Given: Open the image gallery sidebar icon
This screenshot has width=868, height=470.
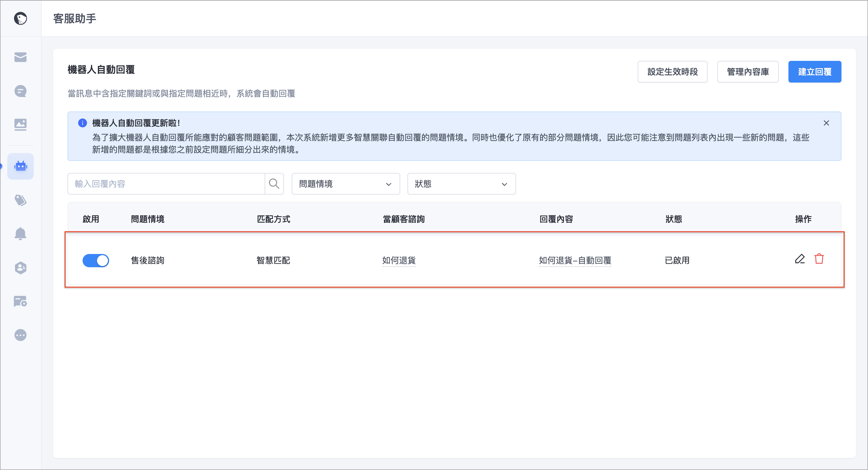Looking at the screenshot, I should coord(20,125).
